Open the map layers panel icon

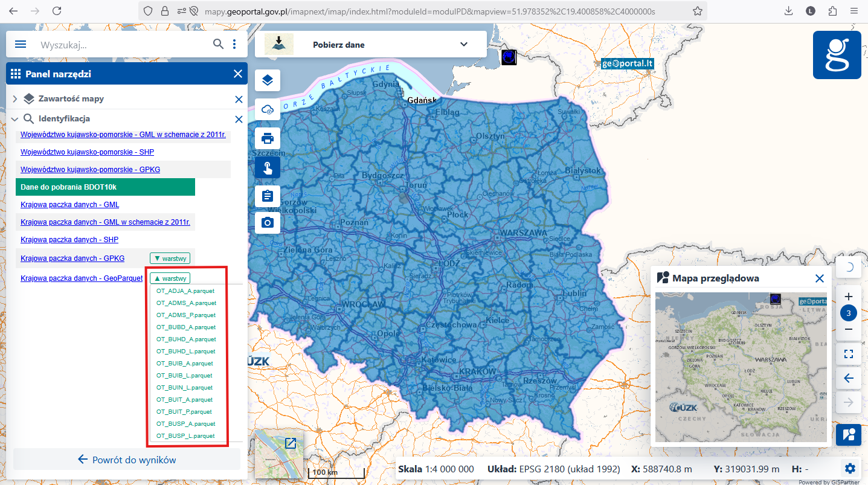(x=267, y=80)
